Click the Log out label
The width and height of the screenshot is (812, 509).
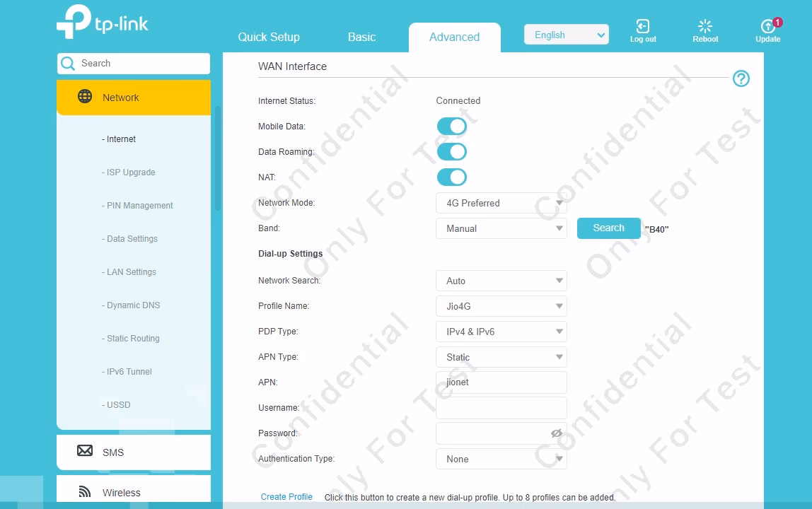[643, 40]
